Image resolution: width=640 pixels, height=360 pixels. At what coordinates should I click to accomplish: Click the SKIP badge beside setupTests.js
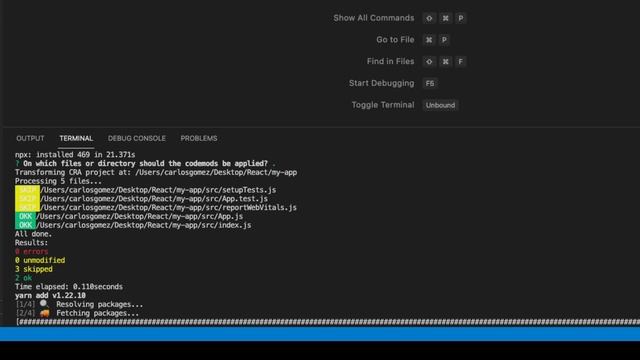(x=27, y=190)
